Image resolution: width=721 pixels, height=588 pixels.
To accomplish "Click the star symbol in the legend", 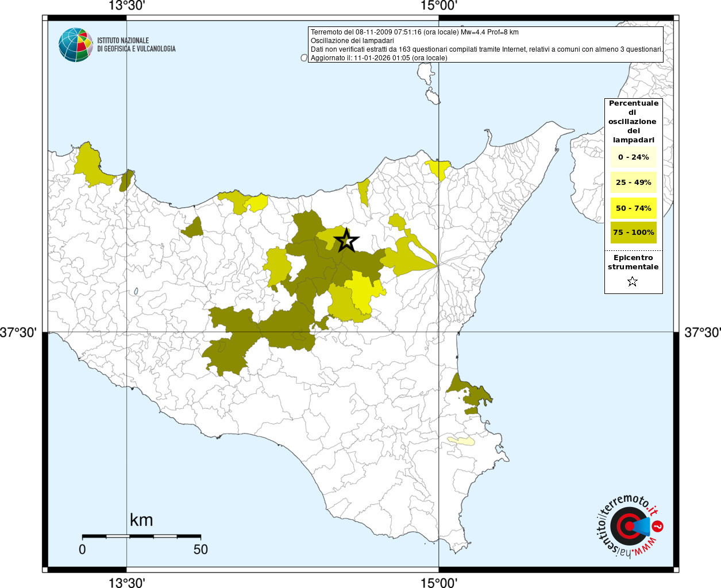I will 633,281.
